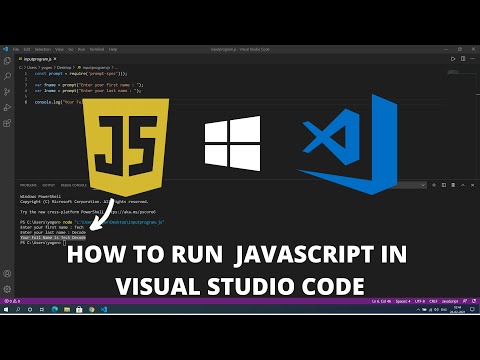Switch to the OUTPUT panel tab
Viewport: 480px width, 360px height.
coord(48,185)
